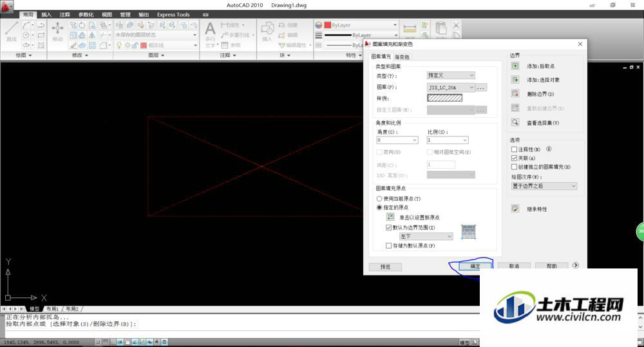The height and width of the screenshot is (347, 644).
Task: Click the 插入 block insert icon
Action: (x=267, y=31)
